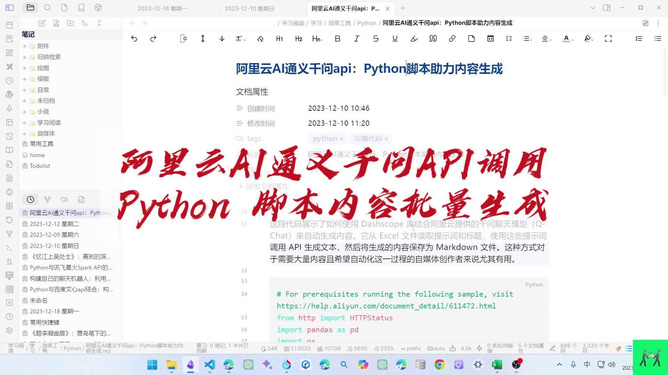Apply italic formatting

click(357, 39)
